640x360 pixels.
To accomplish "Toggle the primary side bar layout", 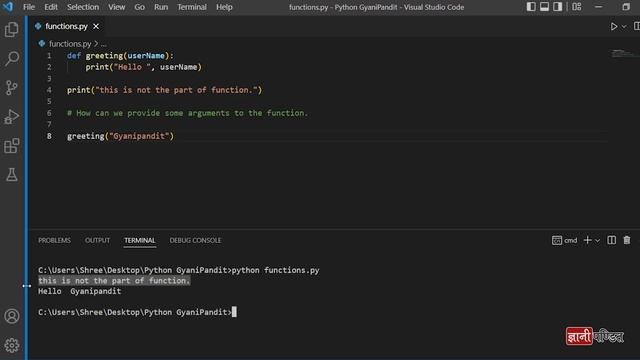I will click(531, 7).
